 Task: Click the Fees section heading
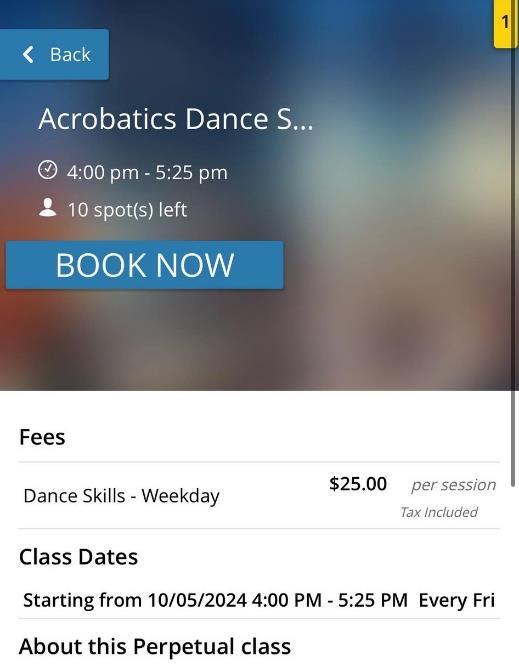click(42, 437)
